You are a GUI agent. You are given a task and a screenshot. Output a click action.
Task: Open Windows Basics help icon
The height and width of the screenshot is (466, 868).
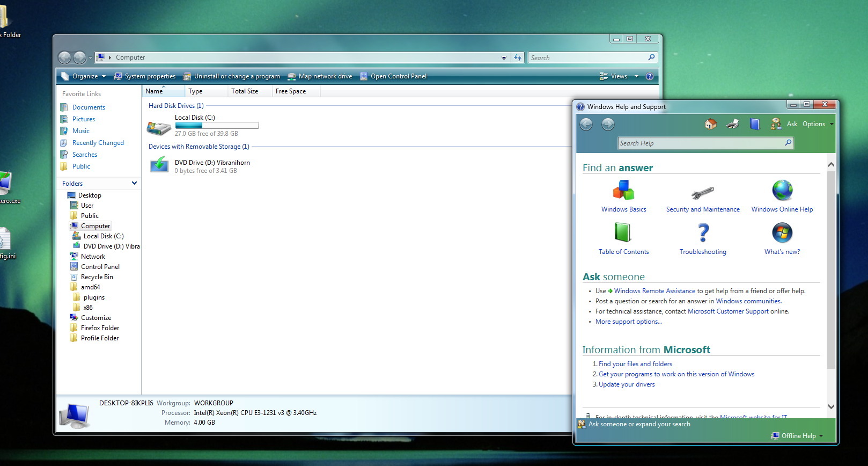coord(623,190)
